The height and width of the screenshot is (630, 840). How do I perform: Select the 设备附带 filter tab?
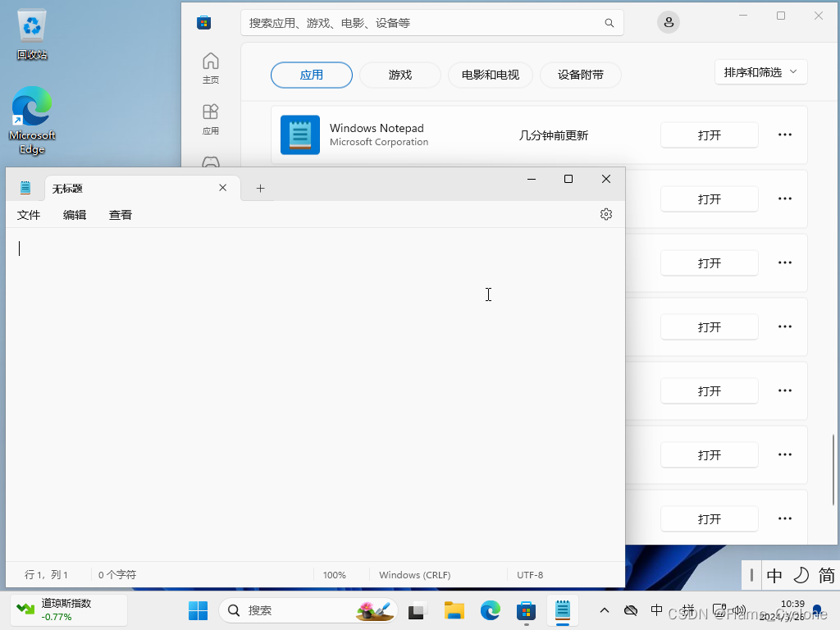pos(581,75)
